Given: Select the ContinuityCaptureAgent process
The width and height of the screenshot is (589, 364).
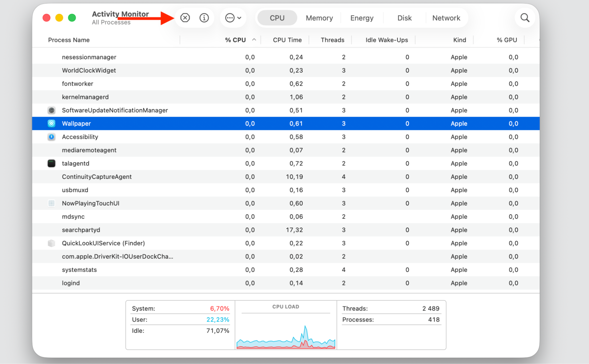Looking at the screenshot, I should point(286,177).
